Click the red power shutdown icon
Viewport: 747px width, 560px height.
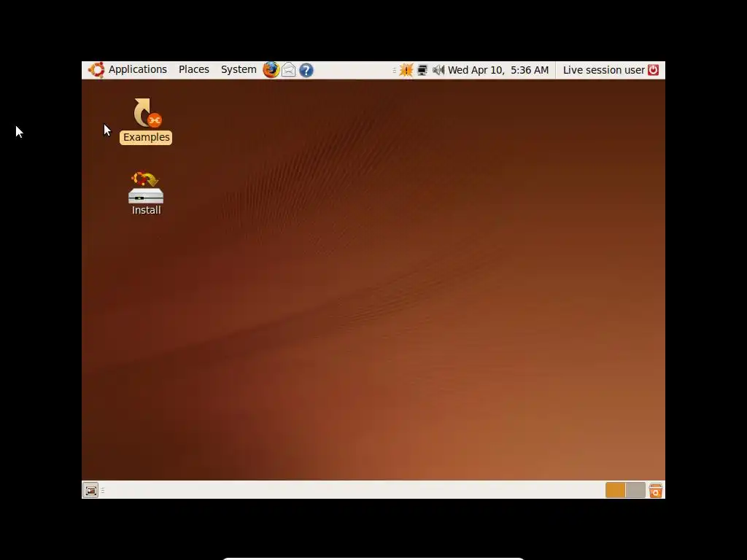(653, 70)
